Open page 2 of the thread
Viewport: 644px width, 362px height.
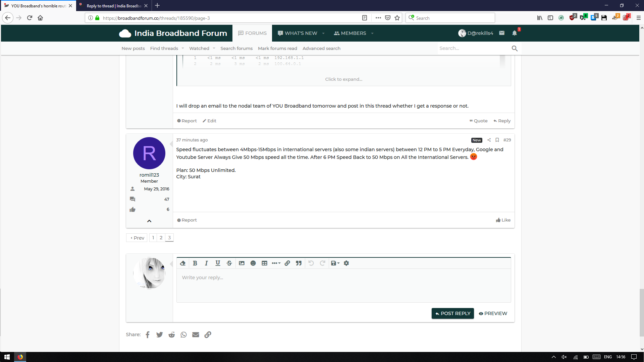pos(161,238)
